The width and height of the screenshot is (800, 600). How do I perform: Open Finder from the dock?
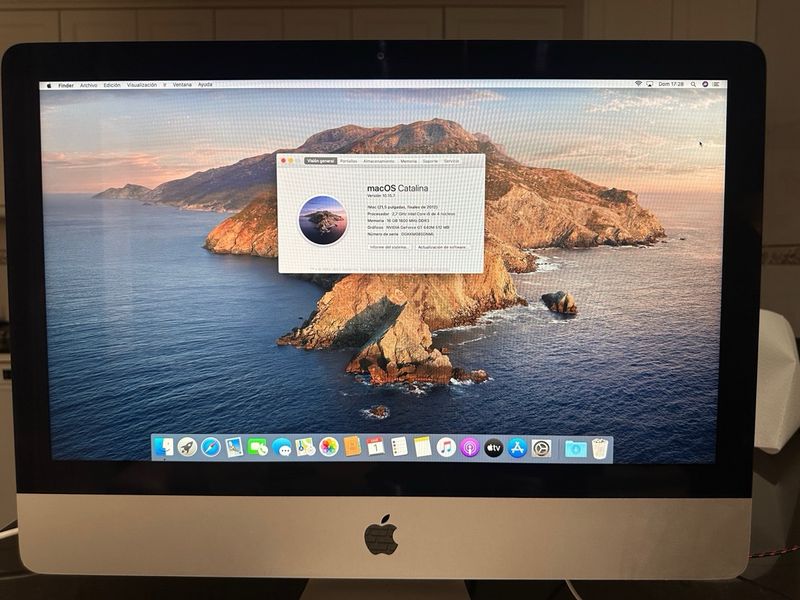click(x=164, y=447)
